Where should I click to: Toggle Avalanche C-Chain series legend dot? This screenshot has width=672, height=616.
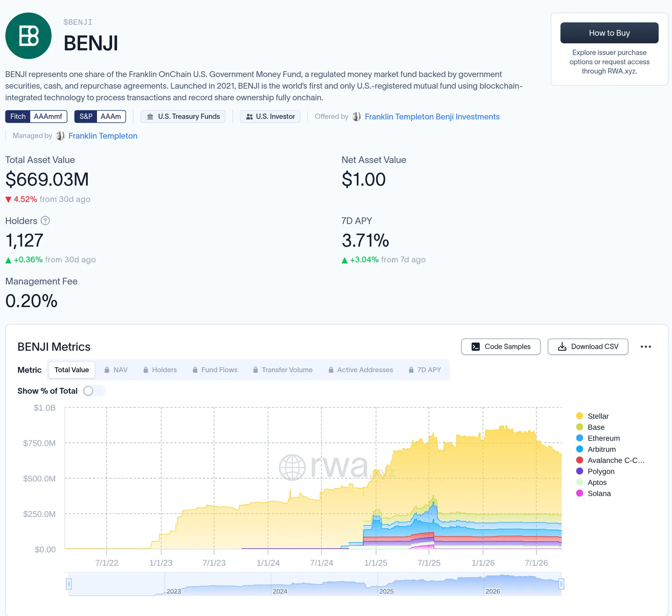580,460
